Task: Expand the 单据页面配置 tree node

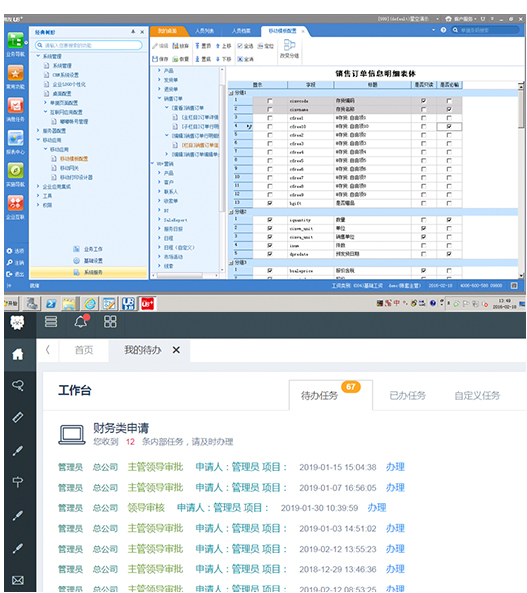Action: click(45, 102)
